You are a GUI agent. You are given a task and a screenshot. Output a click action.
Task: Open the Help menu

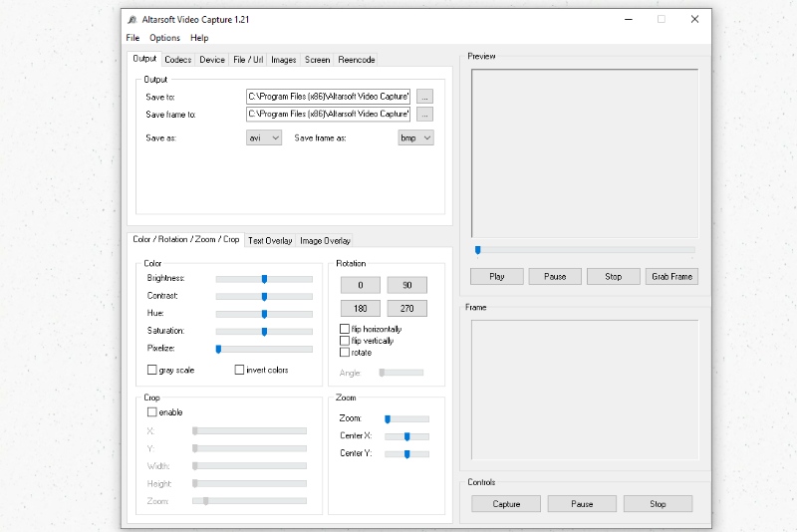(x=199, y=38)
